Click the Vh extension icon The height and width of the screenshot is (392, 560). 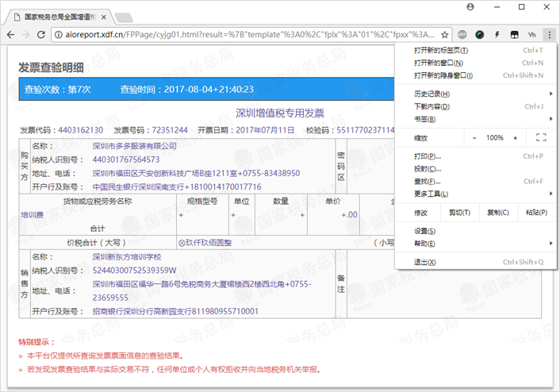pyautogui.click(x=532, y=35)
